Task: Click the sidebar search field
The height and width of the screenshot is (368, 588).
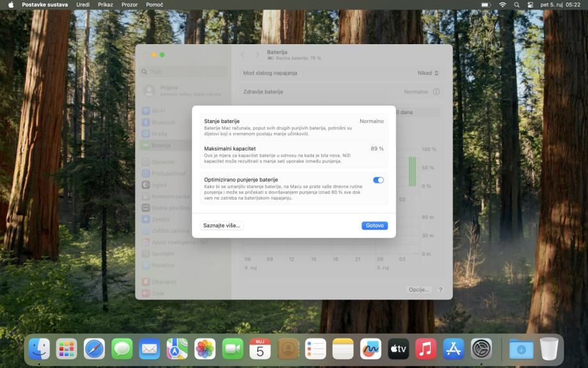Action: (x=184, y=72)
